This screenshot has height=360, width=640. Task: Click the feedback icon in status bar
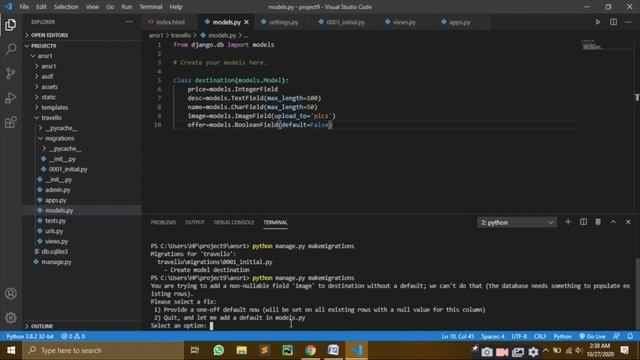point(616,336)
